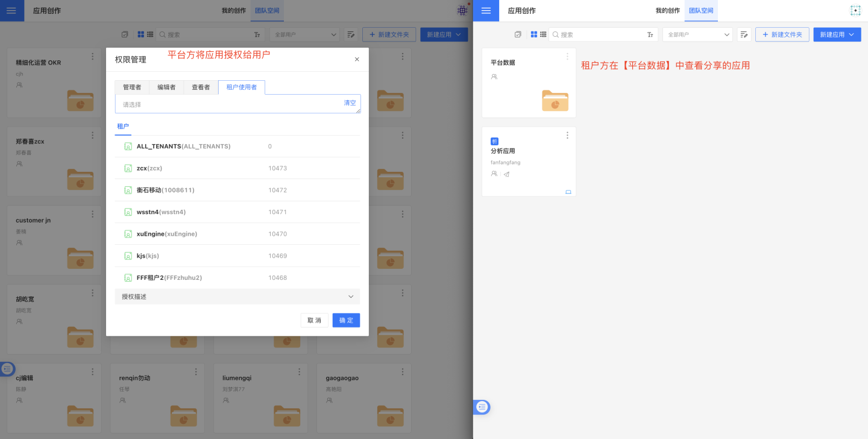Image resolution: width=868 pixels, height=439 pixels.
Task: Open the more-options menu on the 分析应用 card
Action: (567, 136)
